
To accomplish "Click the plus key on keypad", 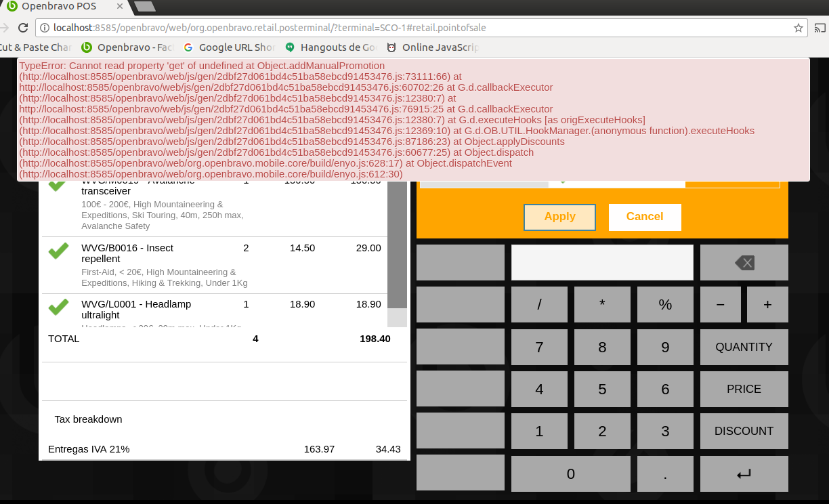I will point(767,304).
